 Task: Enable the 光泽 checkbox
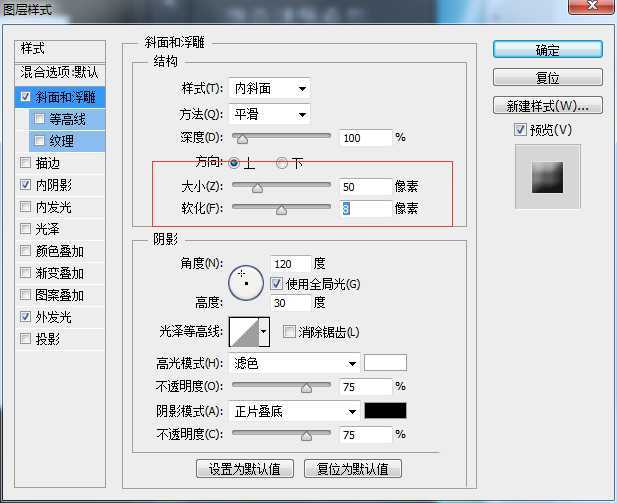tap(25, 228)
